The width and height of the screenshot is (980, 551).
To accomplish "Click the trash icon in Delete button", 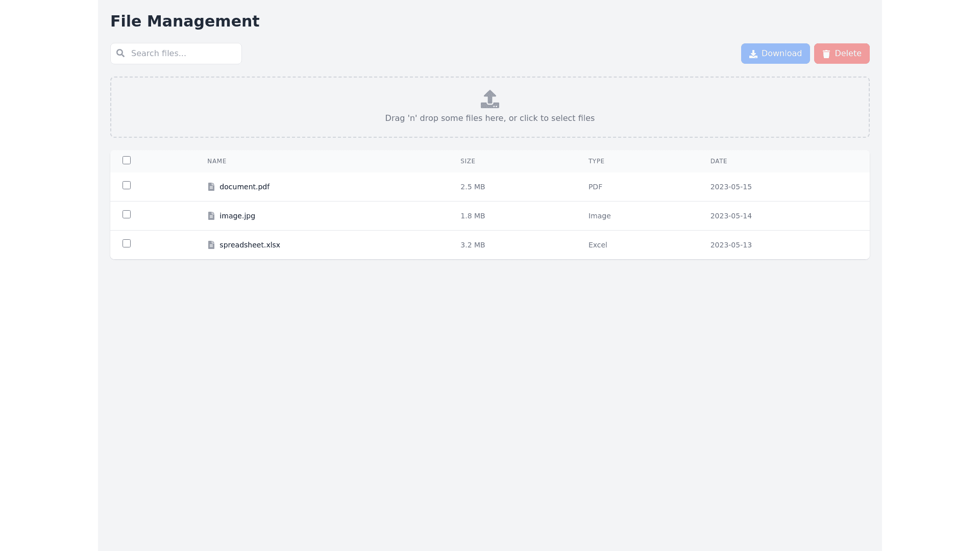I will [x=826, y=54].
